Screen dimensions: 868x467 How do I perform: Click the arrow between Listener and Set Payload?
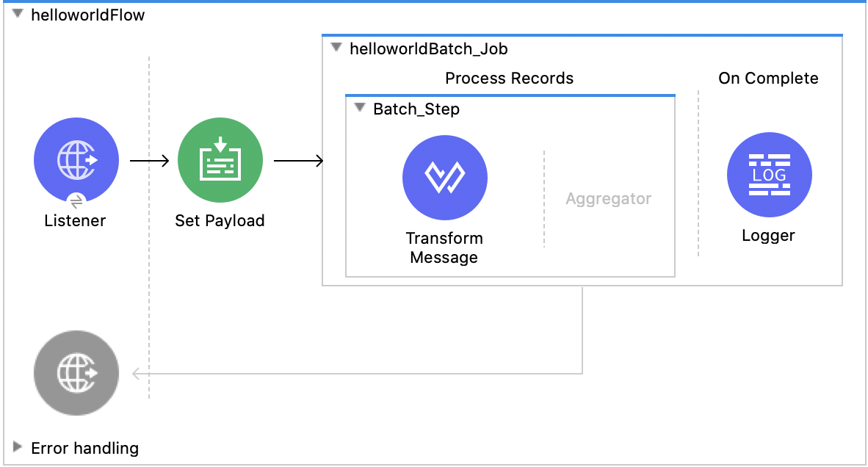[x=150, y=161]
